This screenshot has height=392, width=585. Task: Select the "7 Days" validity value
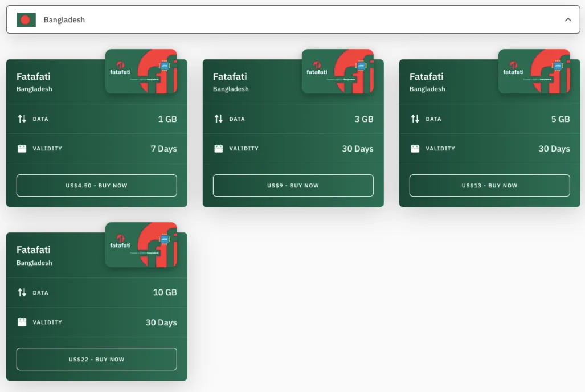(164, 149)
